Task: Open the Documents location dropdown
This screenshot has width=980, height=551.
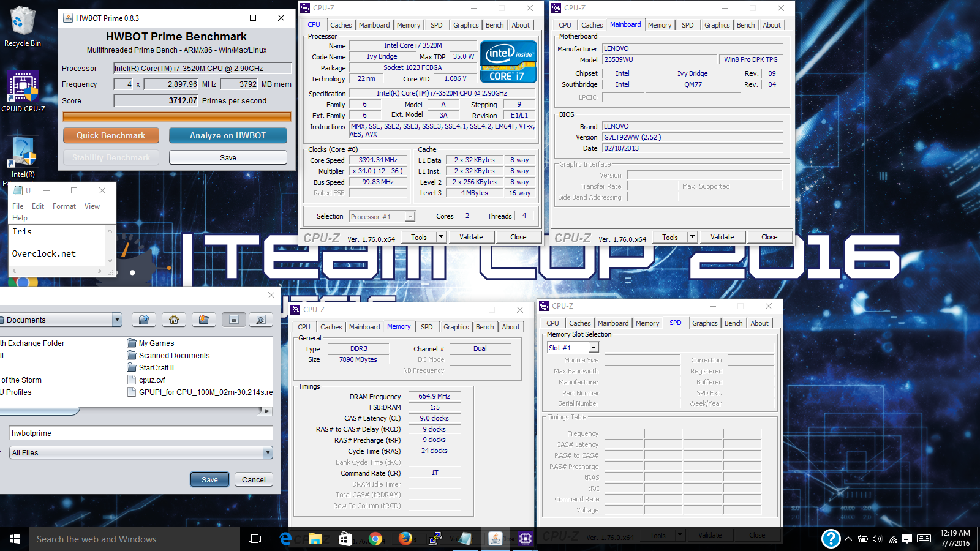Action: (x=117, y=320)
